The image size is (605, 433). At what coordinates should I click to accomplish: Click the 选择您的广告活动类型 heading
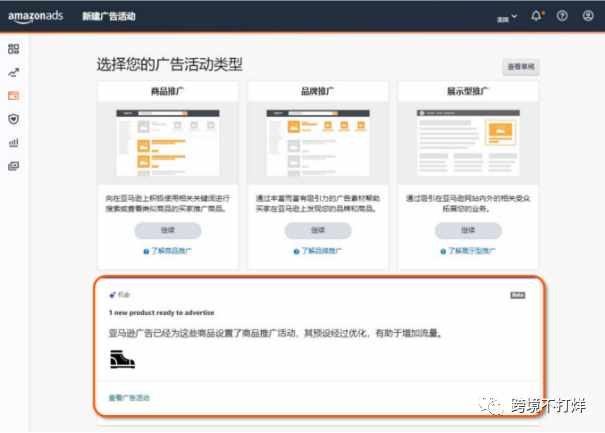point(169,64)
